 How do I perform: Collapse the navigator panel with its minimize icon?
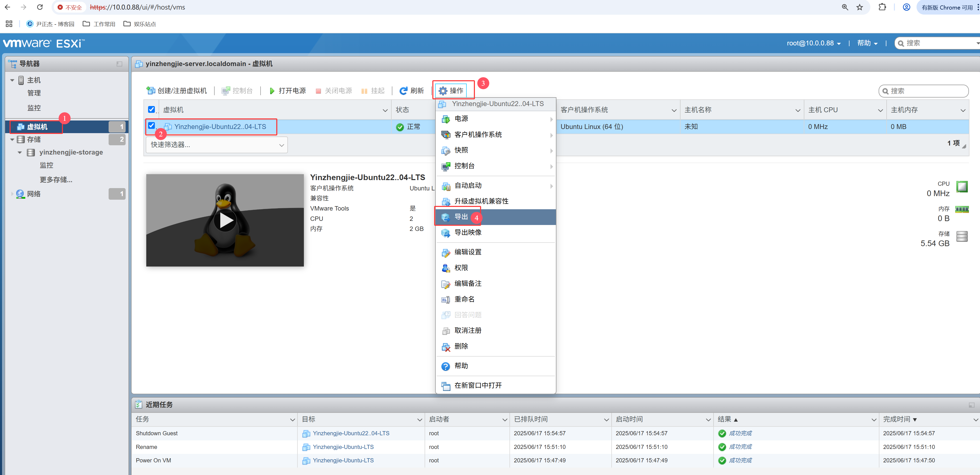coord(119,64)
